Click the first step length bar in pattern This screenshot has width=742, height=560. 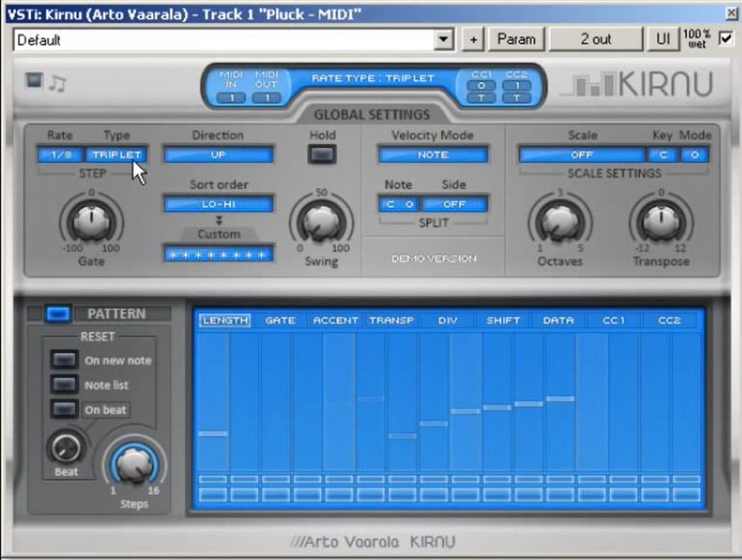coord(213,434)
